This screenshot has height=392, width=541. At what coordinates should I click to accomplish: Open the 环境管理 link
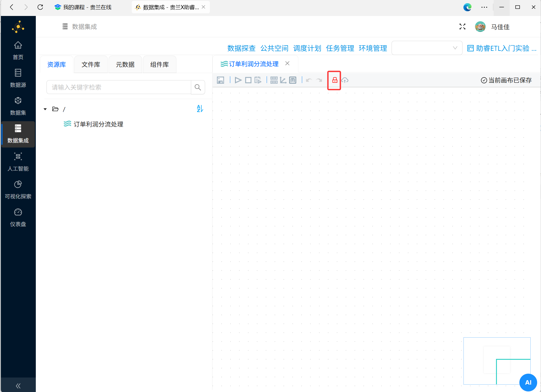coord(373,48)
